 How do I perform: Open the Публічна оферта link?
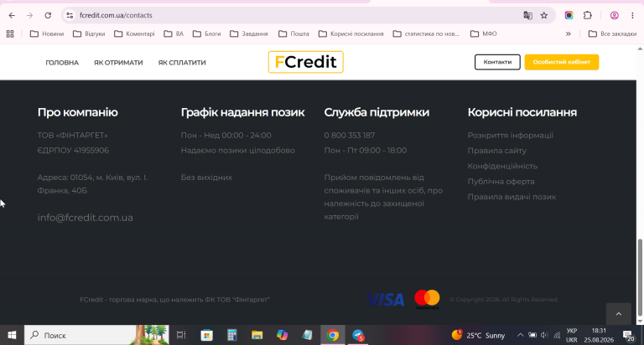pos(501,182)
